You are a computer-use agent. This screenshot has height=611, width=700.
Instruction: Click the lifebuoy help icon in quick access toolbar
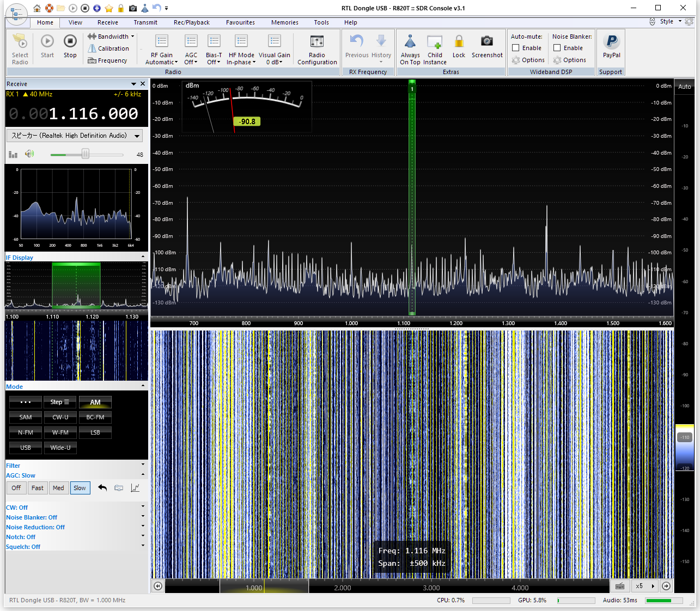[49, 8]
